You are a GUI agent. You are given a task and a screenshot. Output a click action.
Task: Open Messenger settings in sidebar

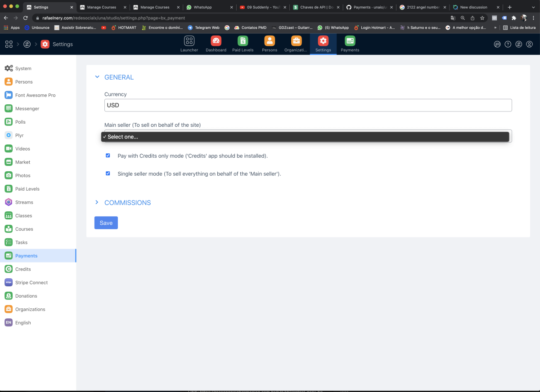(x=27, y=108)
